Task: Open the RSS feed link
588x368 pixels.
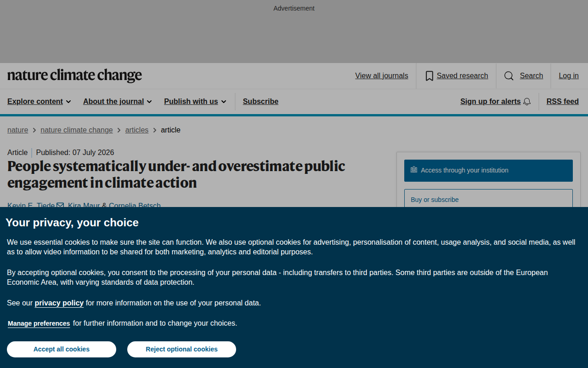Action: click(562, 102)
